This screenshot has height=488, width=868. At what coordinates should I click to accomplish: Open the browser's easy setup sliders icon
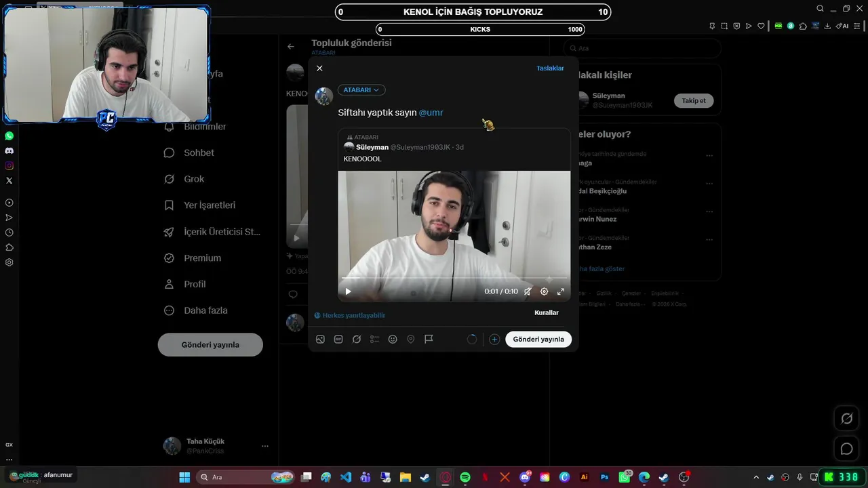click(x=859, y=26)
